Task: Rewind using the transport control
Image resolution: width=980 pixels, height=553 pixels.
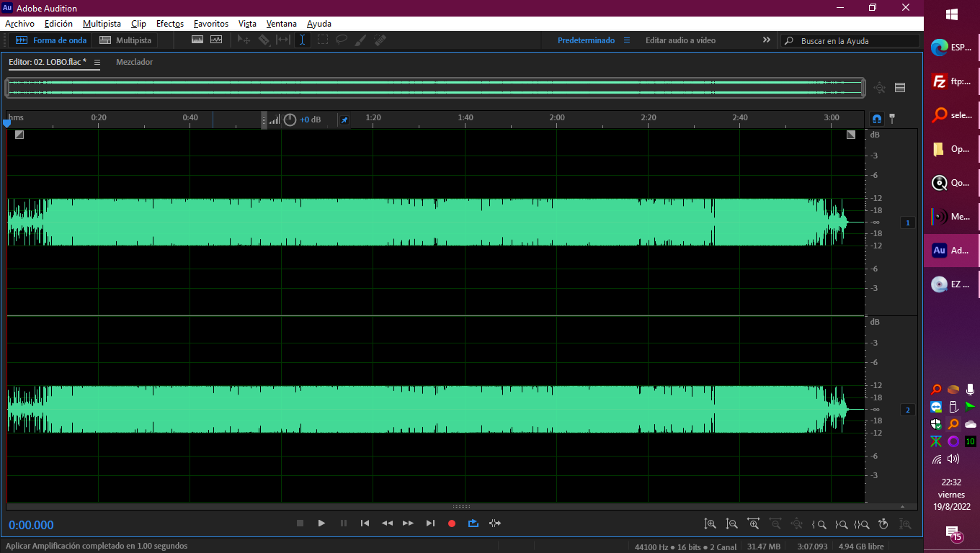Action: 387,523
